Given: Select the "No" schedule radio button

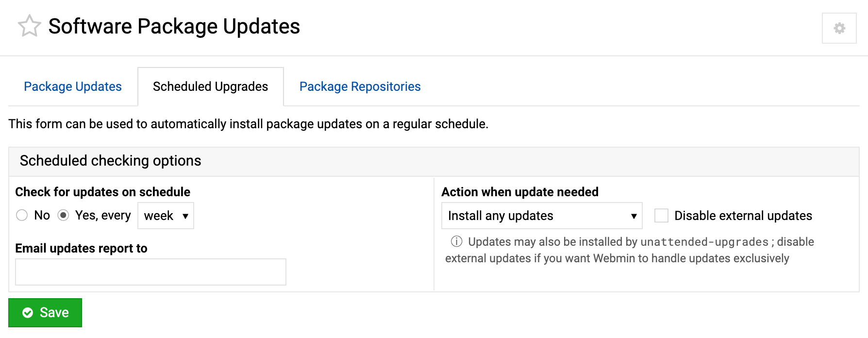Looking at the screenshot, I should click(22, 215).
